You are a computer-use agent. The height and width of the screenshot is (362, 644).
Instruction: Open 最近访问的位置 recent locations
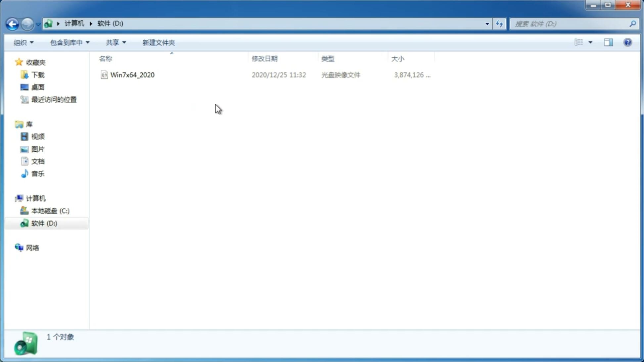(54, 99)
